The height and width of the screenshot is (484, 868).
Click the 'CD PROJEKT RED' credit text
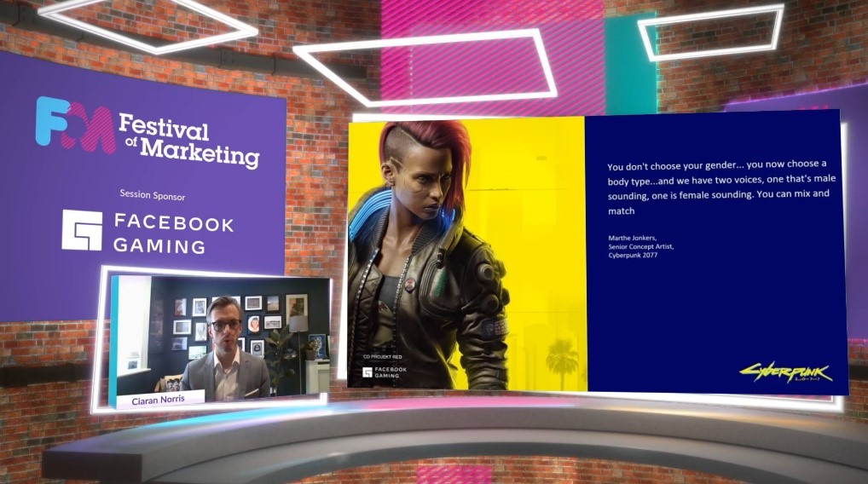click(383, 357)
